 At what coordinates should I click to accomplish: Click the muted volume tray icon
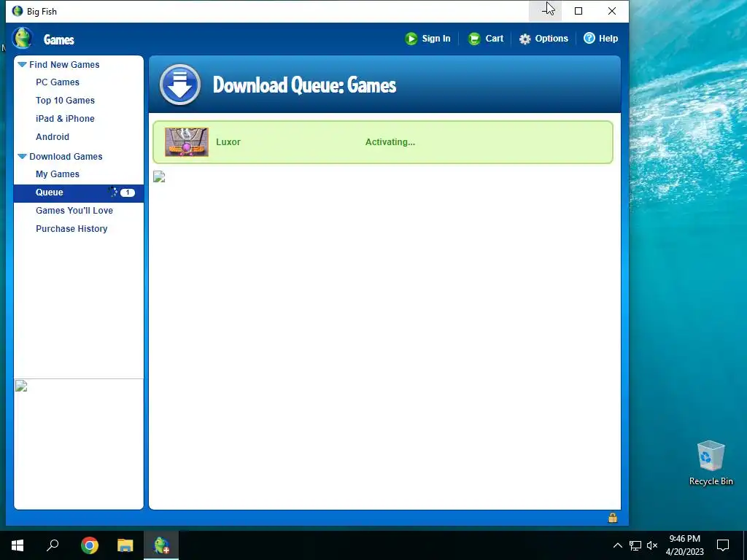pos(652,545)
